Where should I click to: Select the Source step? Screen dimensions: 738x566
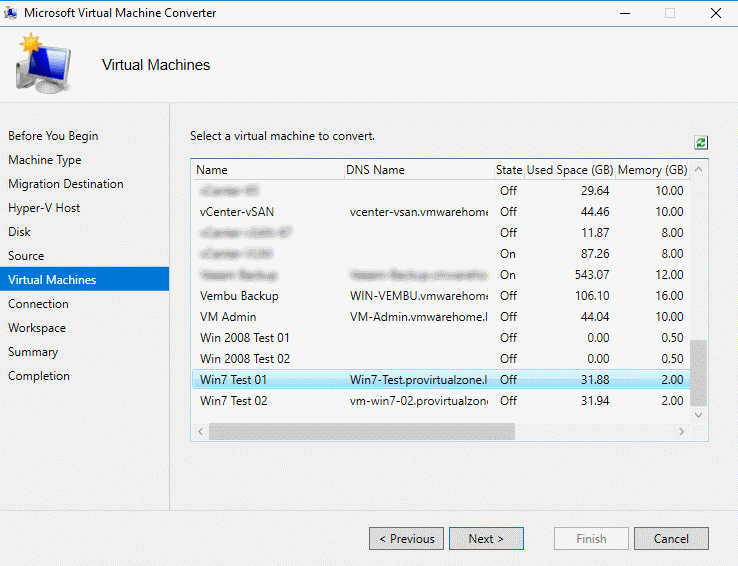tap(26, 256)
